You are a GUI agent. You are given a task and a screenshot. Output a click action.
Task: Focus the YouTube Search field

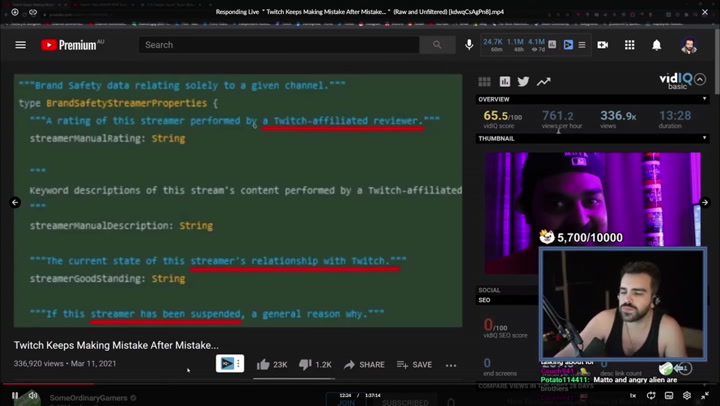[x=279, y=45]
